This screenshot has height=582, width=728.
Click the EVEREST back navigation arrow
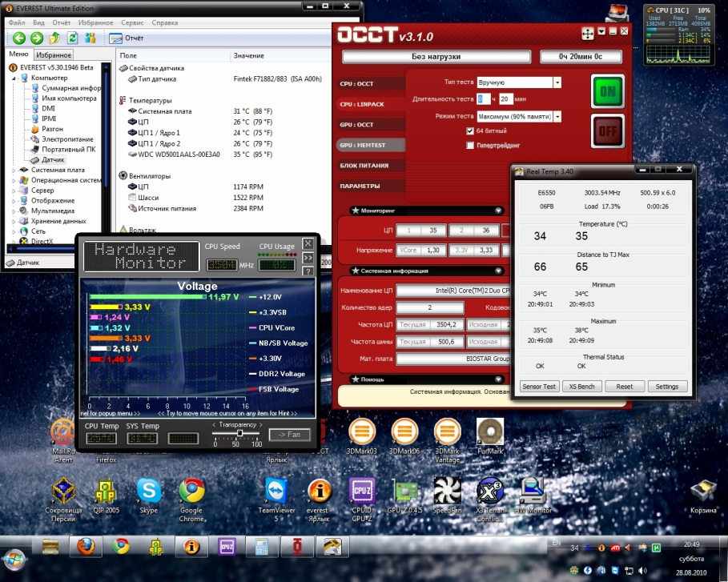(x=19, y=38)
